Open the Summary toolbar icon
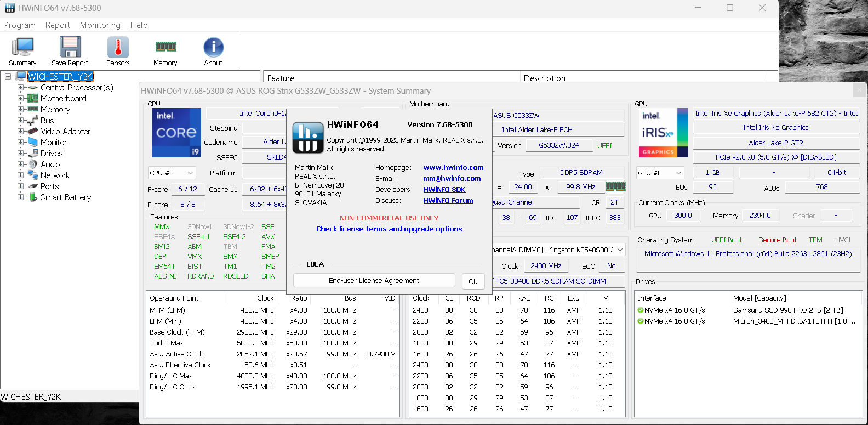This screenshot has height=425, width=868. click(22, 47)
